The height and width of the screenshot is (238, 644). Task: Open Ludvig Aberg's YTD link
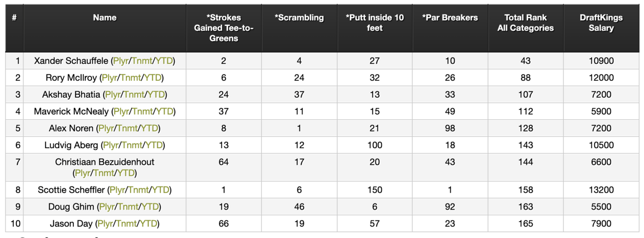click(x=155, y=145)
